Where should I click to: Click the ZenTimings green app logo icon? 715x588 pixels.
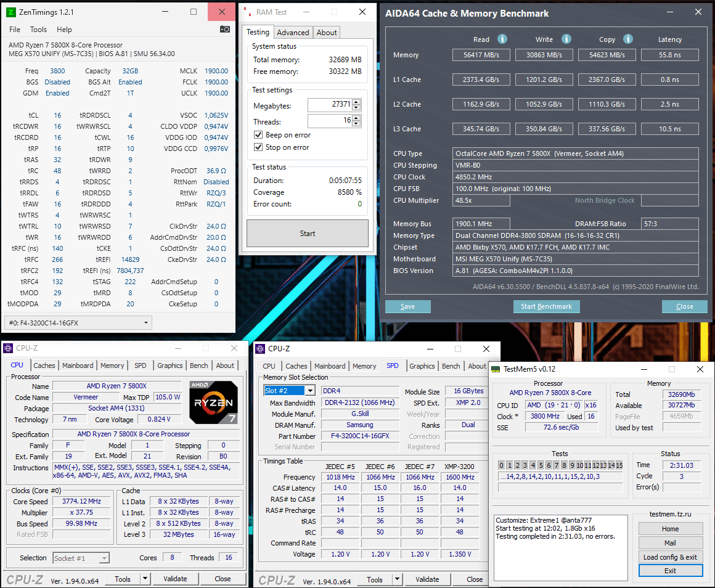(10, 12)
